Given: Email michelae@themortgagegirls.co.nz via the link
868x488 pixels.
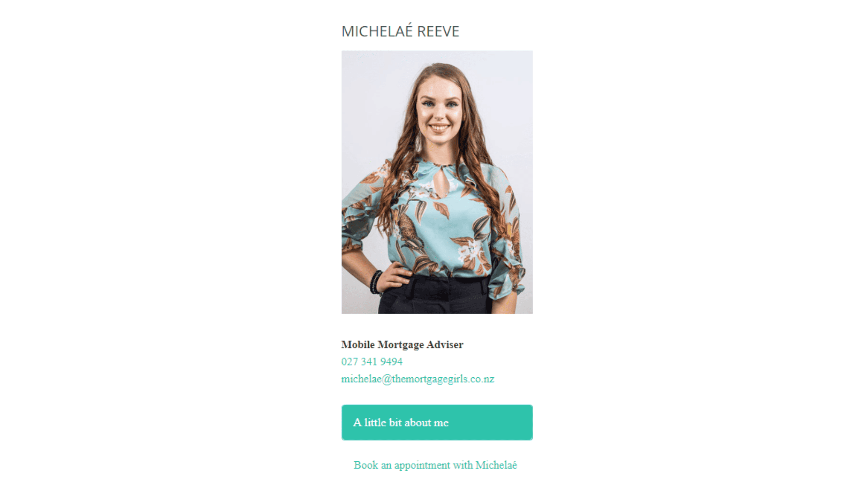Looking at the screenshot, I should (418, 379).
